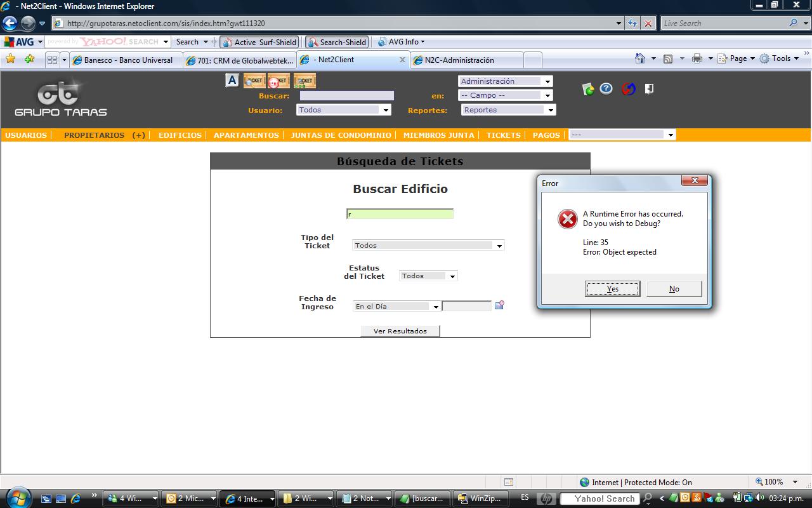Open the '-- Campo --' field dropdown

(x=505, y=95)
